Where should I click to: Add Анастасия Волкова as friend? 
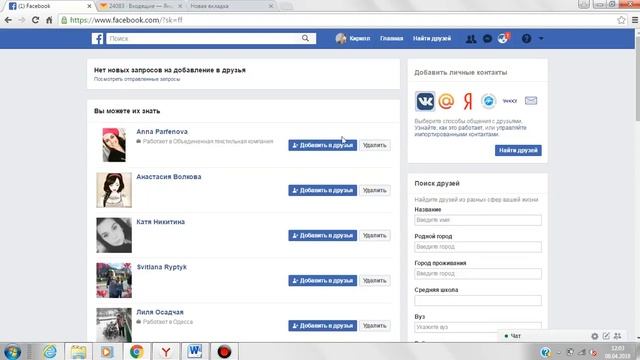(x=322, y=190)
